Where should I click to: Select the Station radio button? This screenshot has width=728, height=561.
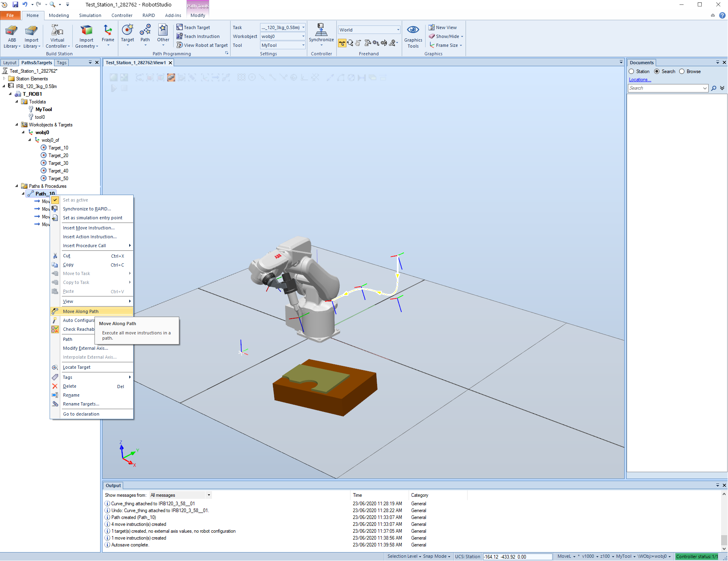tap(631, 71)
